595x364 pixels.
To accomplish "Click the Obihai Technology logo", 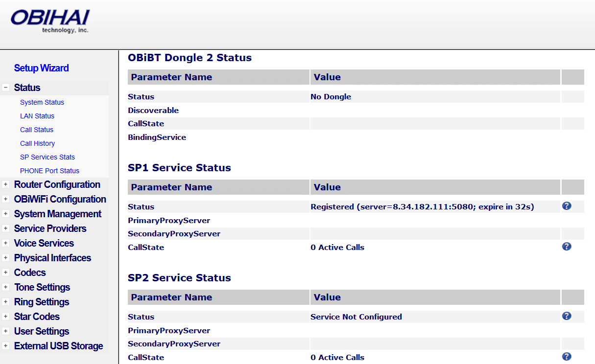I will coord(50,22).
